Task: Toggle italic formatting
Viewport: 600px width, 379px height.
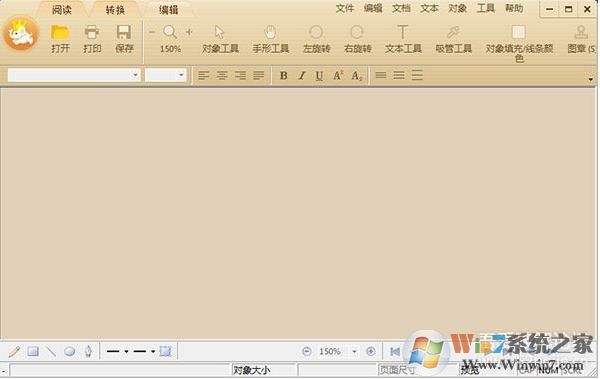Action: [x=302, y=75]
